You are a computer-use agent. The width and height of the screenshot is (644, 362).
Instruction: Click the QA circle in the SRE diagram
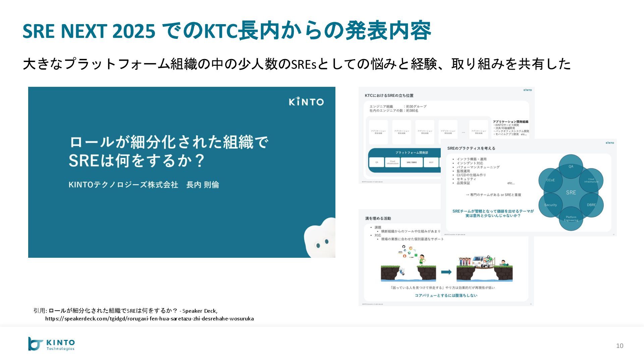(x=571, y=167)
